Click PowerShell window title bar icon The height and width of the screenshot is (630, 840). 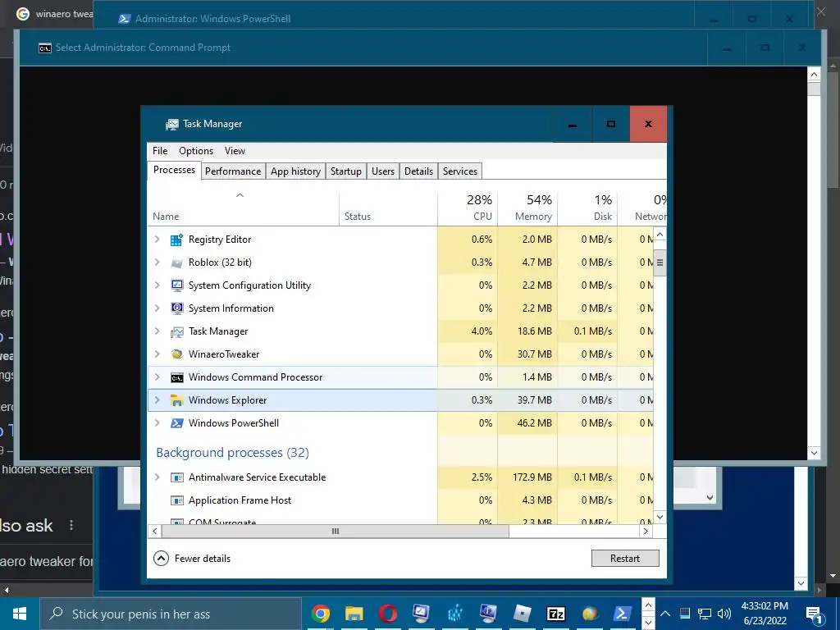tap(125, 19)
